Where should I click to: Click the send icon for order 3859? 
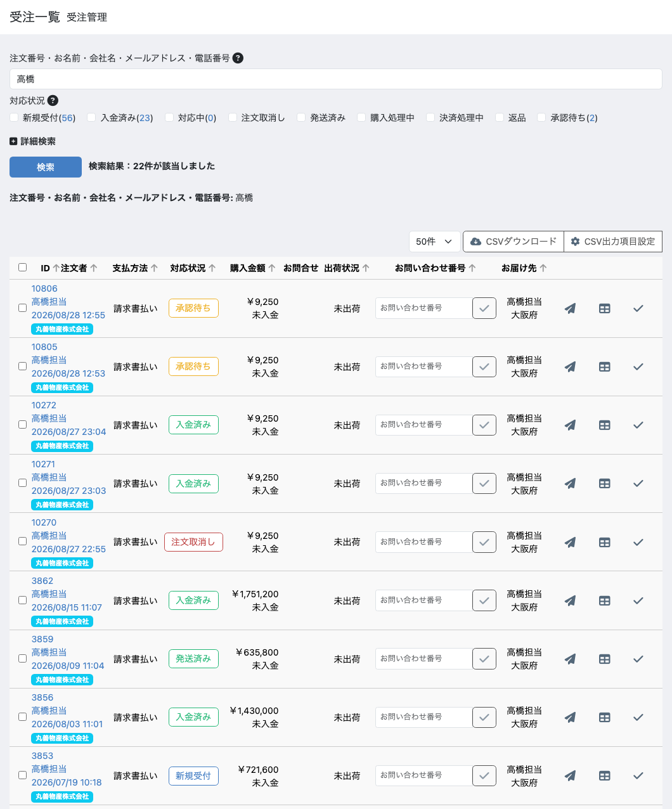point(571,659)
